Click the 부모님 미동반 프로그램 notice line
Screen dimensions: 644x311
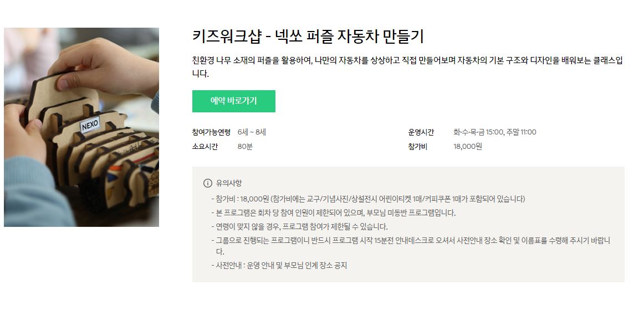(334, 213)
